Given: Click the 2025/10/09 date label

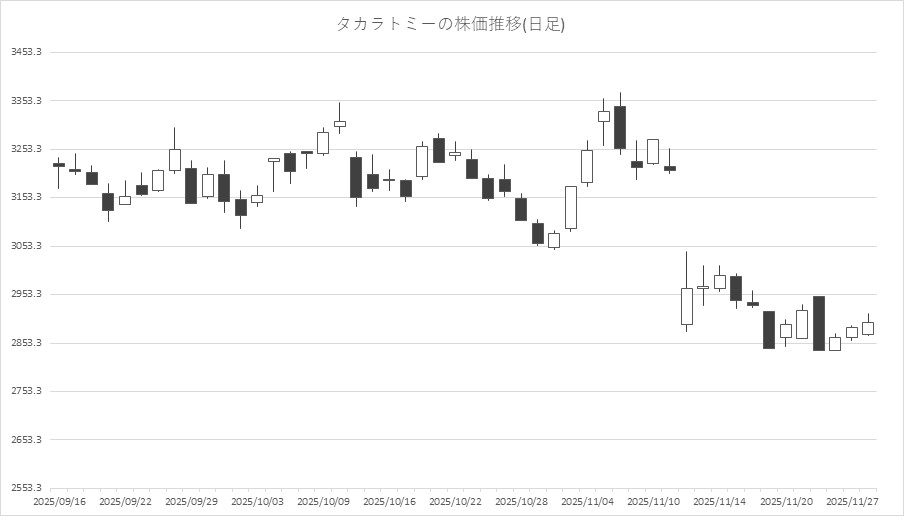Looking at the screenshot, I should click(x=323, y=501).
